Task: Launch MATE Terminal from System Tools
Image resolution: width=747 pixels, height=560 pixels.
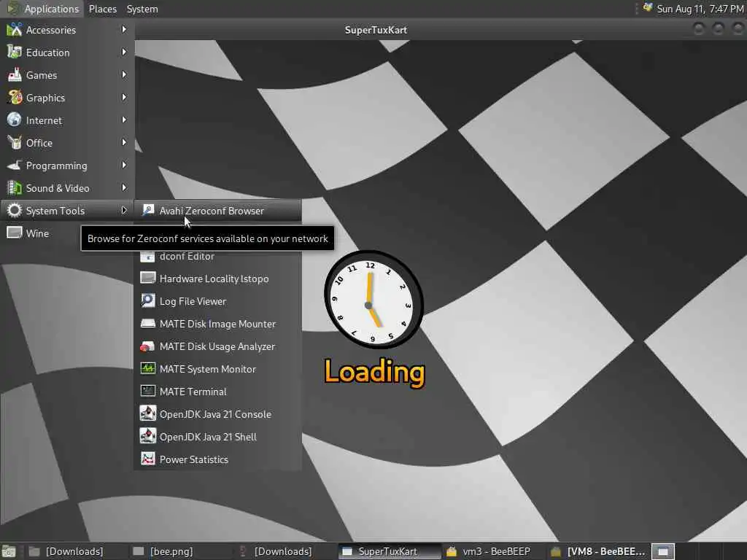Action: (x=218, y=392)
